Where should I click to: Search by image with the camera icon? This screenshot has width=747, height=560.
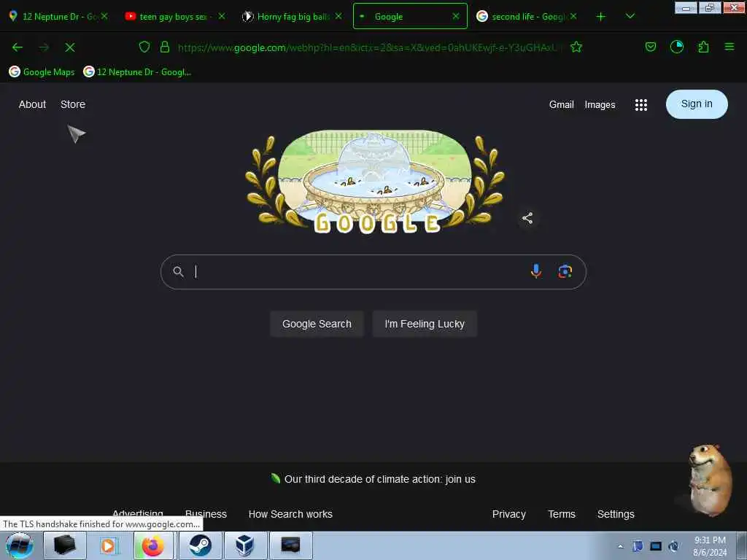[565, 271]
